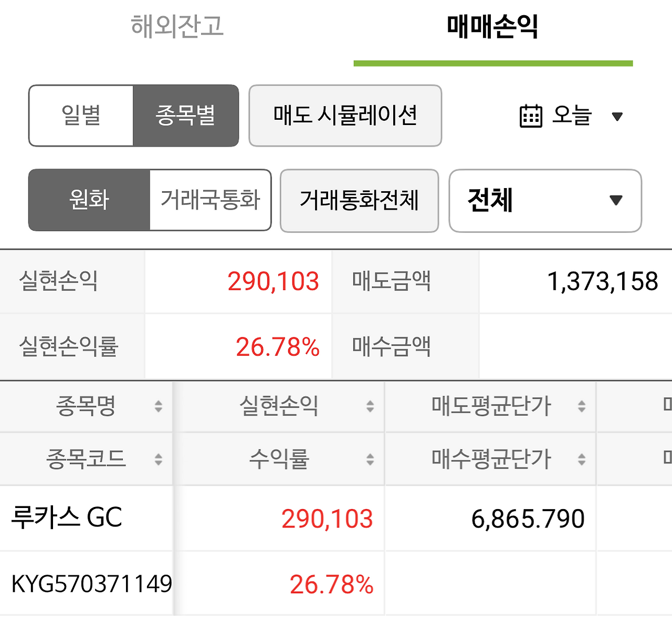Switch to 일별 view
672x622 pixels.
(81, 116)
